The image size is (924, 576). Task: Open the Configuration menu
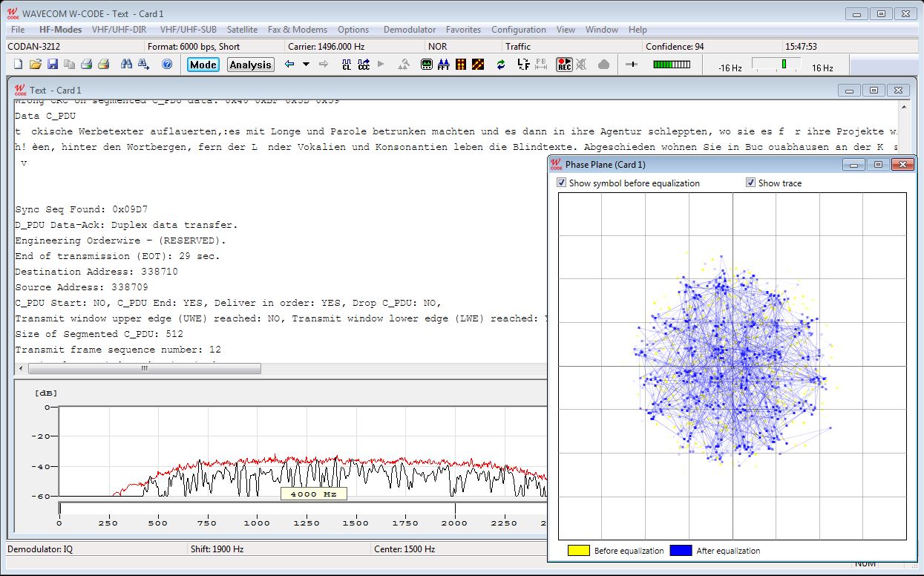coord(519,30)
